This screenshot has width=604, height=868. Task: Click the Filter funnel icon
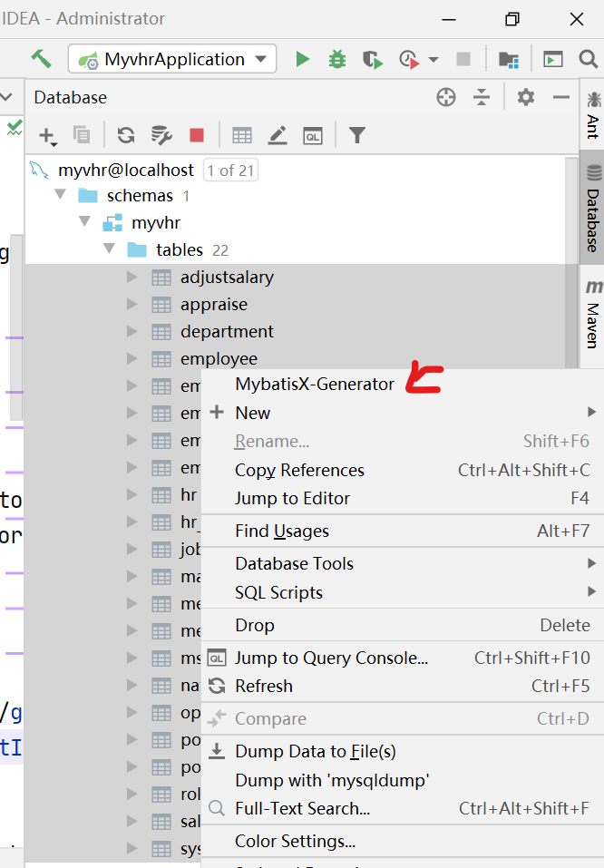(x=357, y=135)
